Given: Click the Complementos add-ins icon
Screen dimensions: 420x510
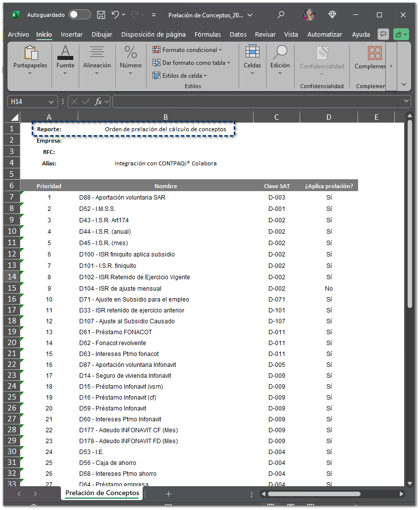Looking at the screenshot, I should 374,53.
